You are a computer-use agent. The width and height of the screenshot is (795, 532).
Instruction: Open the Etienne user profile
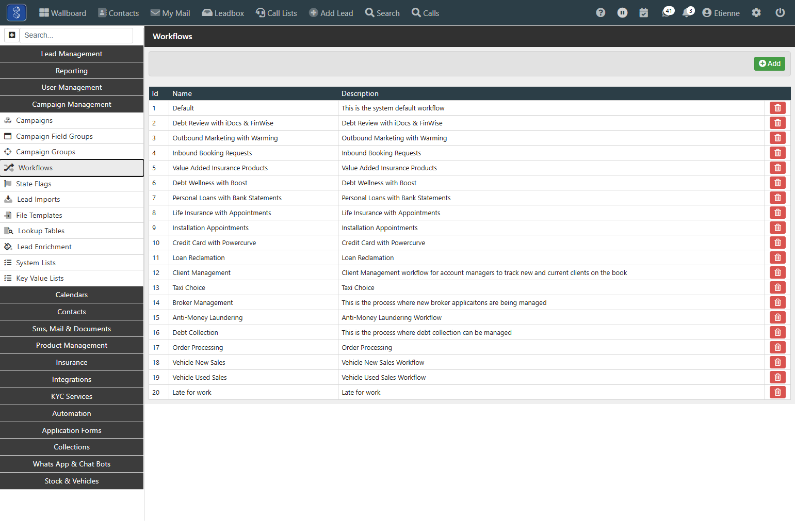[721, 13]
